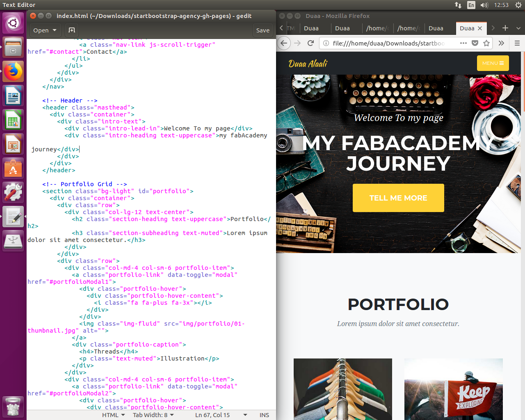Show more Firefox toolbar tools chevron
The image size is (525, 420).
pyautogui.click(x=501, y=43)
